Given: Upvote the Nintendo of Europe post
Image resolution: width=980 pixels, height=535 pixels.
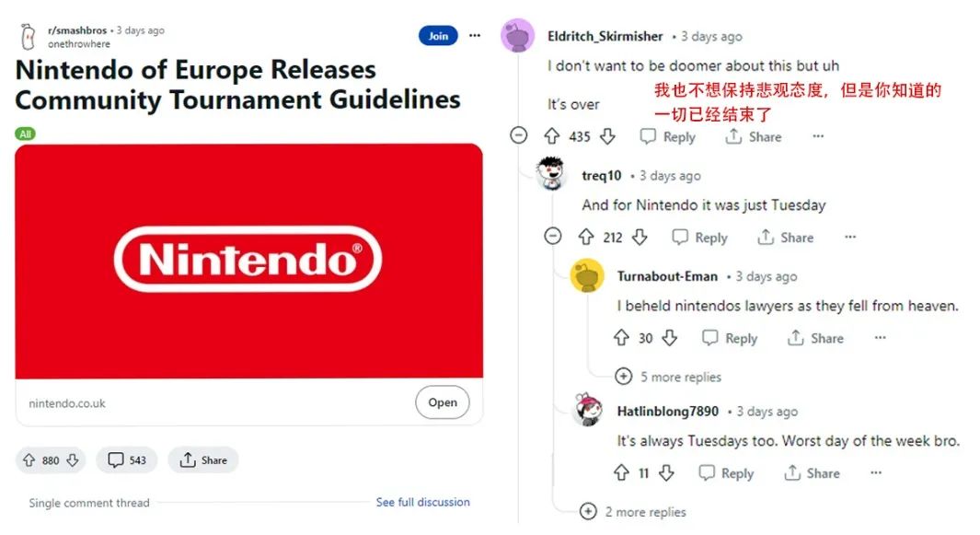Looking at the screenshot, I should (29, 460).
